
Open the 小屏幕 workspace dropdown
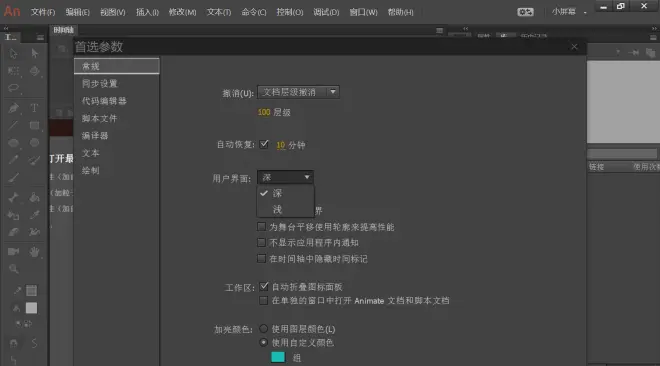(569, 12)
